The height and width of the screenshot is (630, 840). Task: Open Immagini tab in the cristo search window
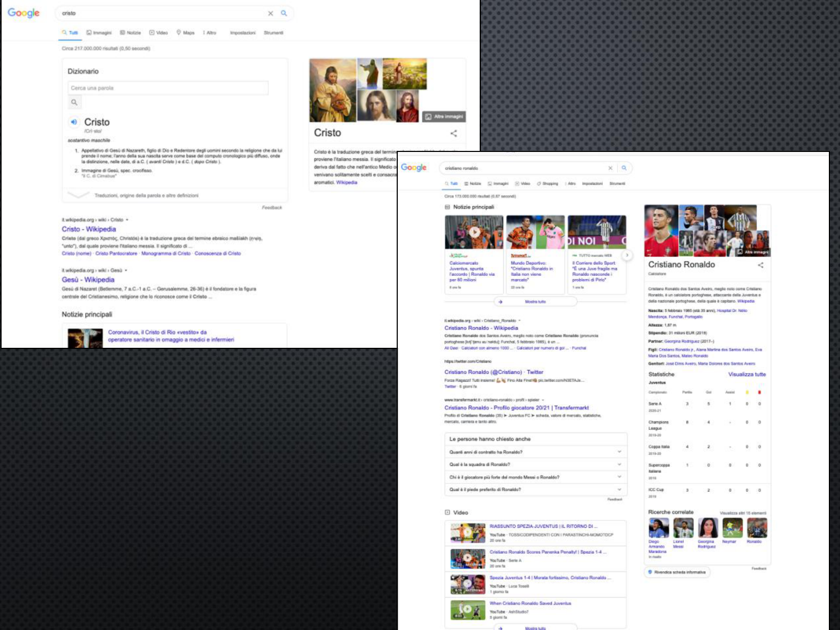click(99, 33)
